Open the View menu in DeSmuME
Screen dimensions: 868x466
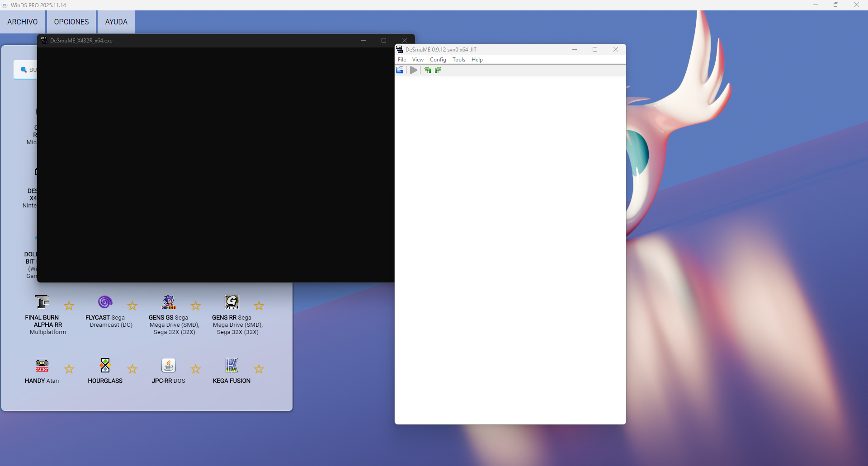418,60
